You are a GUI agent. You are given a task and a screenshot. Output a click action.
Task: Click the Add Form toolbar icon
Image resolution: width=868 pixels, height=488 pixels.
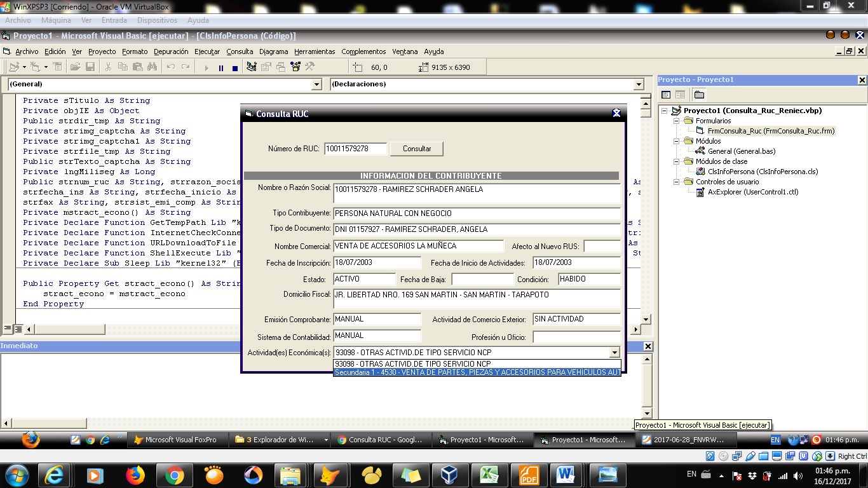[34, 67]
